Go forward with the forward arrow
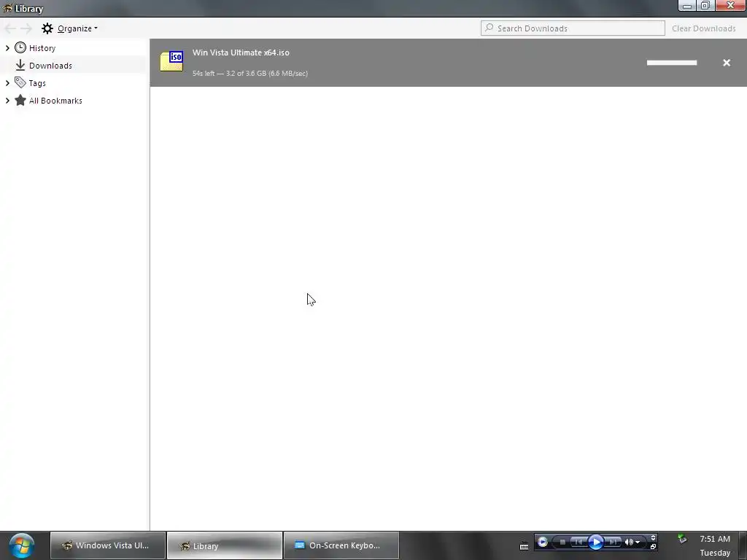Screen dimensions: 747x560 click(x=26, y=28)
